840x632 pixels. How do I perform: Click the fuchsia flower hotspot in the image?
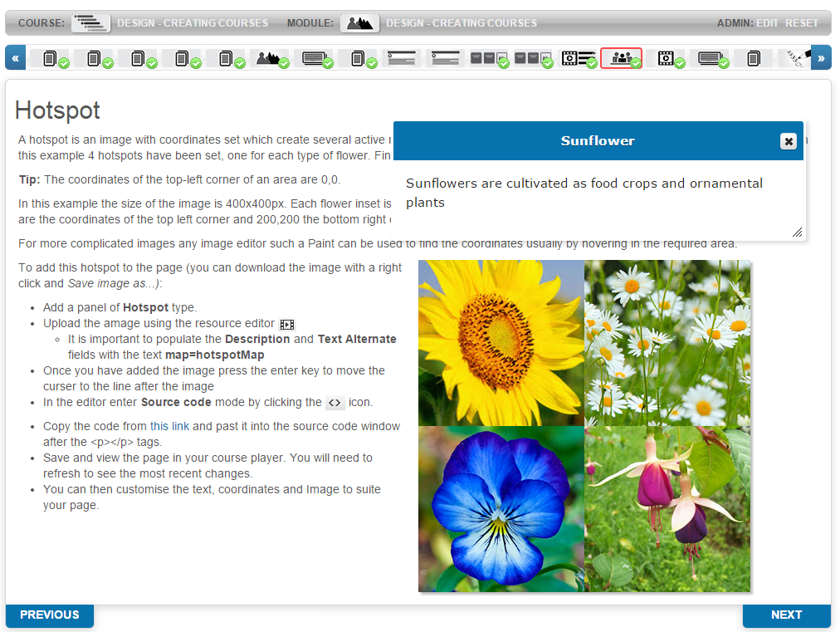click(667, 509)
